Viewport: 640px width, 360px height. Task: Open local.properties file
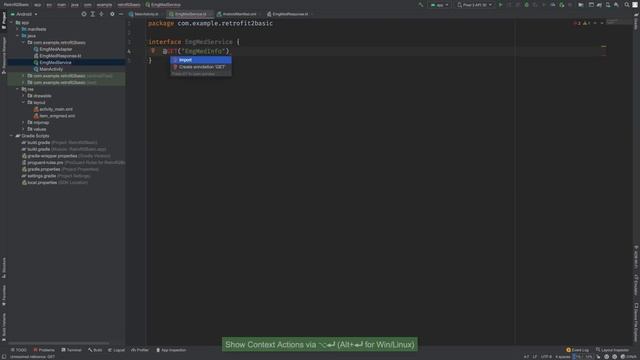(55, 182)
